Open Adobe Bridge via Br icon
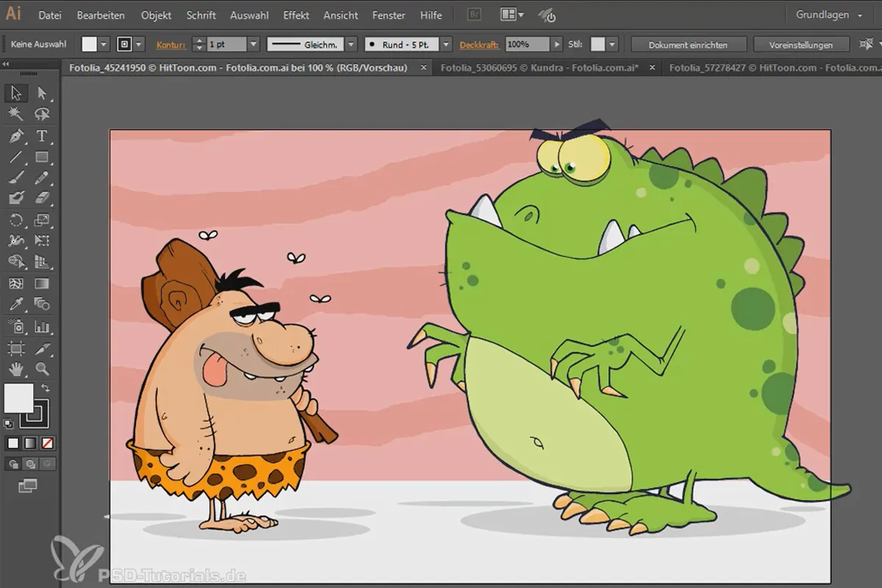 [475, 15]
